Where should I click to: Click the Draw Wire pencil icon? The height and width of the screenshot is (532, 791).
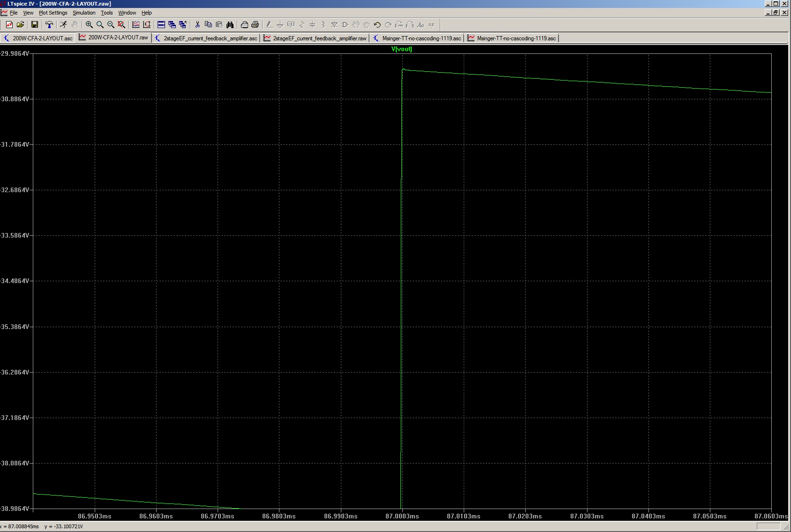click(270, 25)
